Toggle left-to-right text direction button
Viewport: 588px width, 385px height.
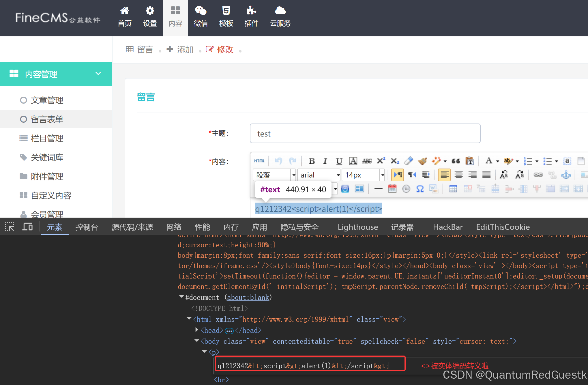[x=398, y=175]
